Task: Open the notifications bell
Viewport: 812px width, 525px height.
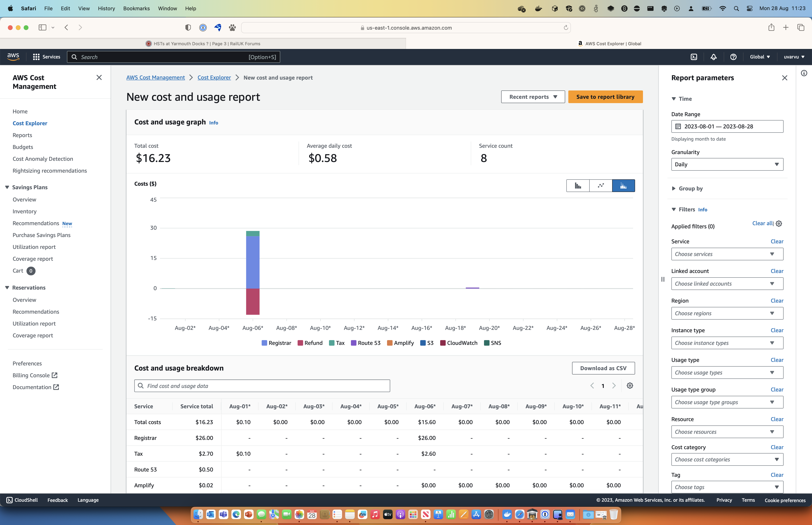Action: pos(713,57)
